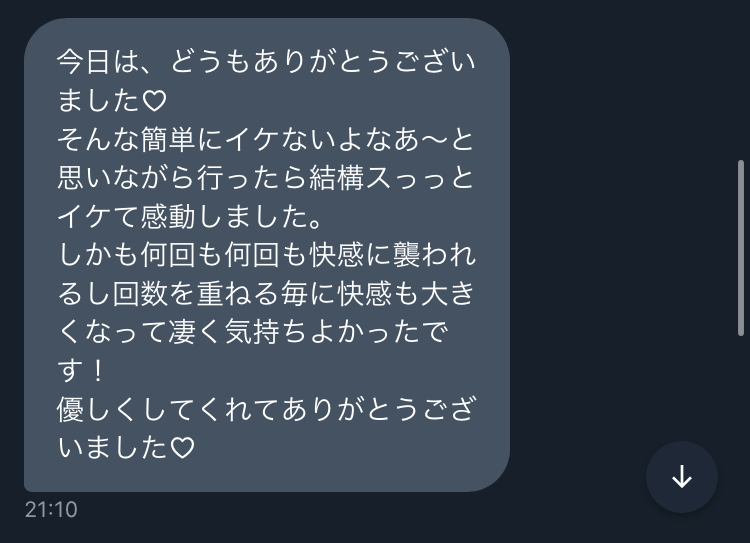Image resolution: width=750 pixels, height=543 pixels.
Task: Click the heart after the first ました
Action: click(x=155, y=101)
